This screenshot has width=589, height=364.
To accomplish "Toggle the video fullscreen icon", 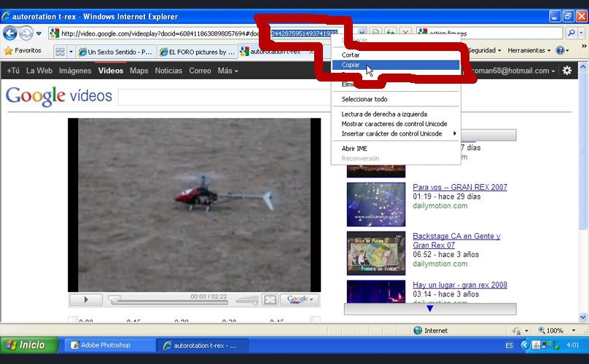I will [x=270, y=299].
